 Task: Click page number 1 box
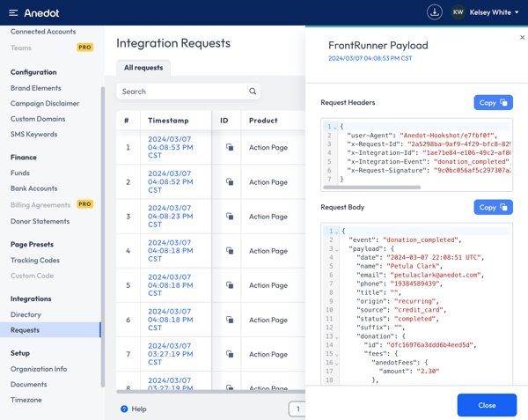[297, 409]
